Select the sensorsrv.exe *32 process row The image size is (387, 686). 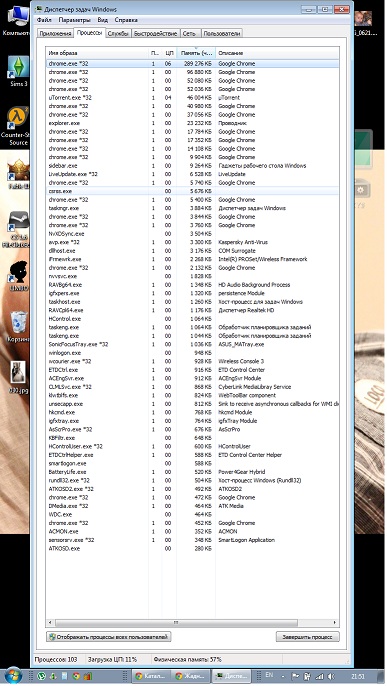point(192,540)
